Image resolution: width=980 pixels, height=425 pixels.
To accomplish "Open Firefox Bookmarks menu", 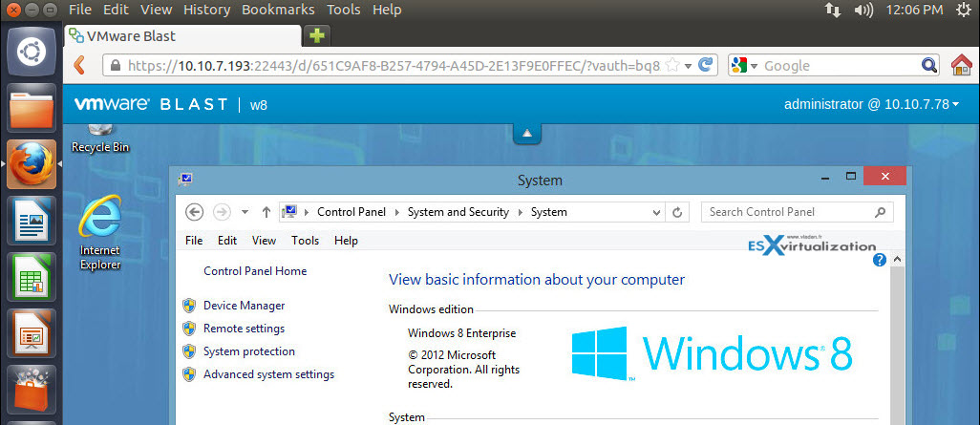I will (x=278, y=10).
